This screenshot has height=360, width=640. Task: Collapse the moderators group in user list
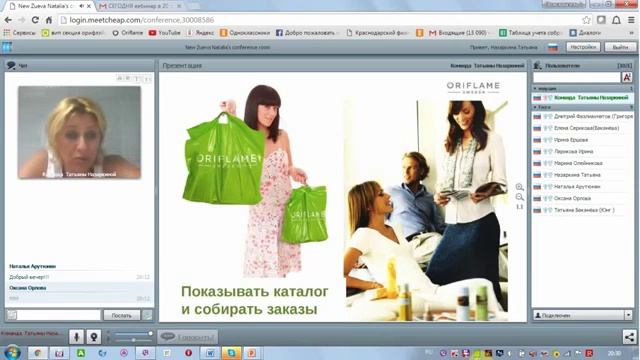pyautogui.click(x=535, y=89)
